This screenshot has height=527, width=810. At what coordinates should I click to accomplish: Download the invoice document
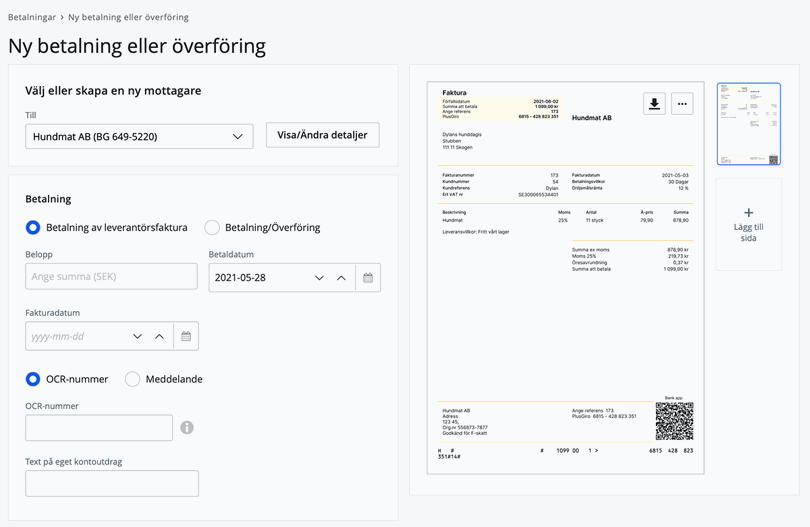coord(654,104)
